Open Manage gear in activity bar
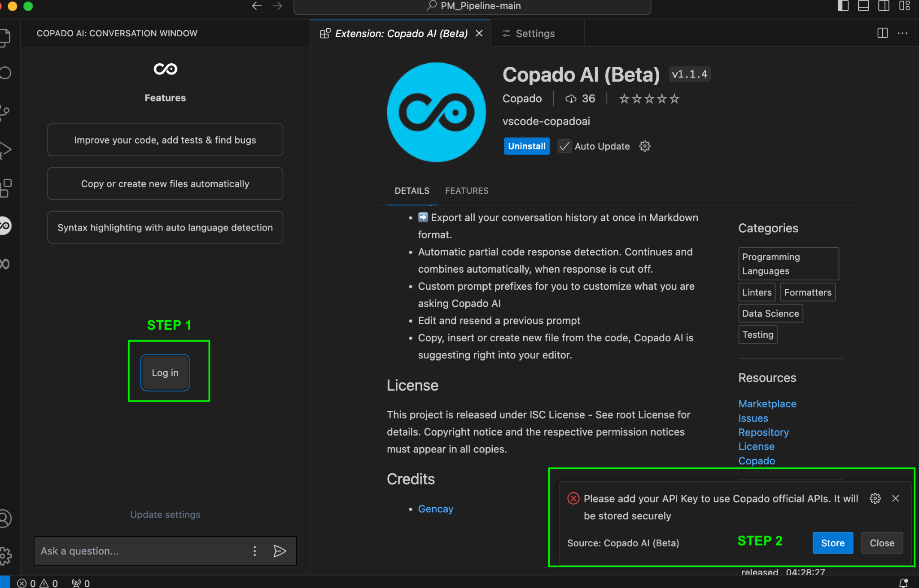The image size is (919, 588). pyautogui.click(x=5, y=556)
